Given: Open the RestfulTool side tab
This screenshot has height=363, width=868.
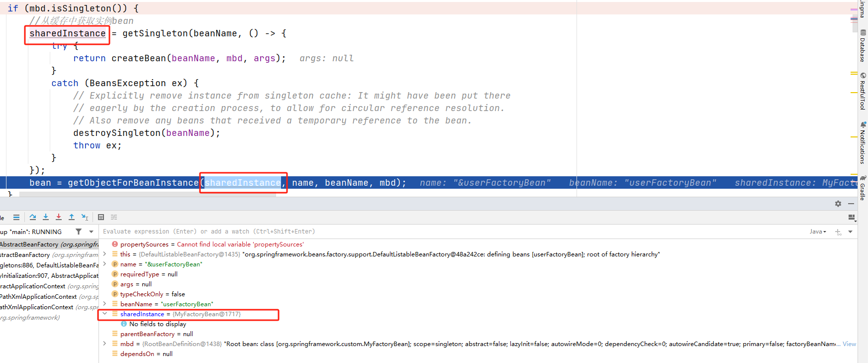Looking at the screenshot, I should (x=863, y=91).
